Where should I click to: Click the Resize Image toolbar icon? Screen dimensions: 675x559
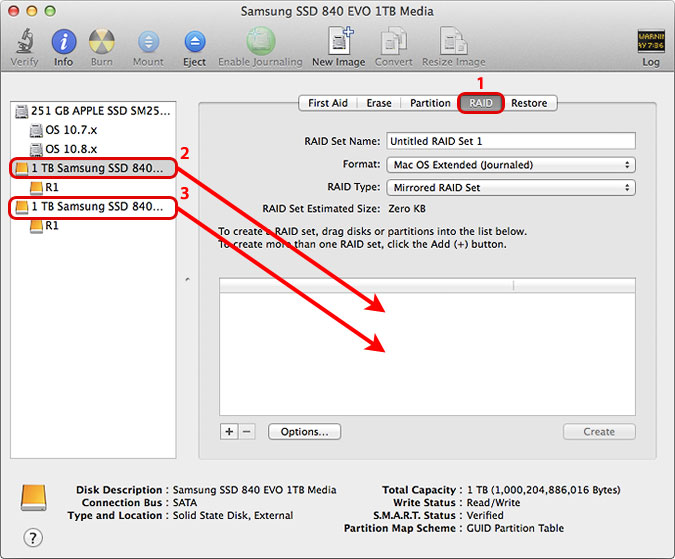point(456,42)
